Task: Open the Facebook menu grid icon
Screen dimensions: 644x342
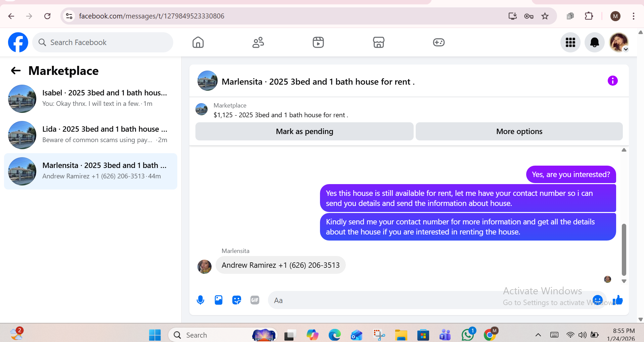Action: (570, 42)
